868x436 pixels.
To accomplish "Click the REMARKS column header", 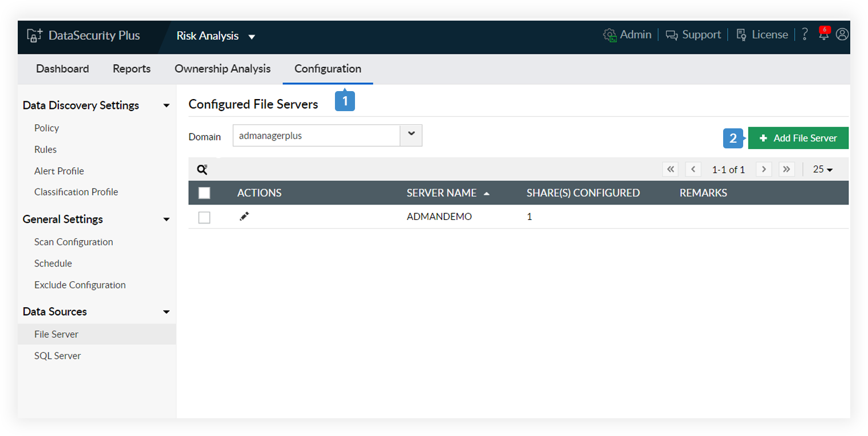I will click(703, 193).
